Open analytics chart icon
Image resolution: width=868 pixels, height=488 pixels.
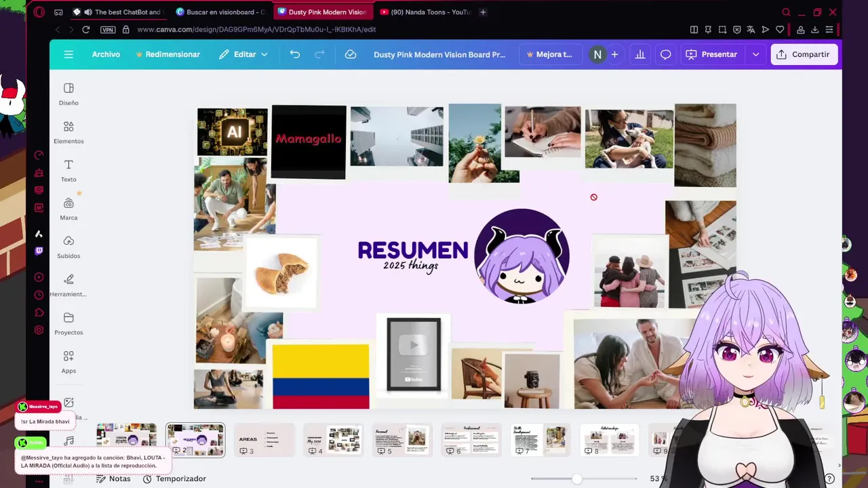(x=639, y=54)
